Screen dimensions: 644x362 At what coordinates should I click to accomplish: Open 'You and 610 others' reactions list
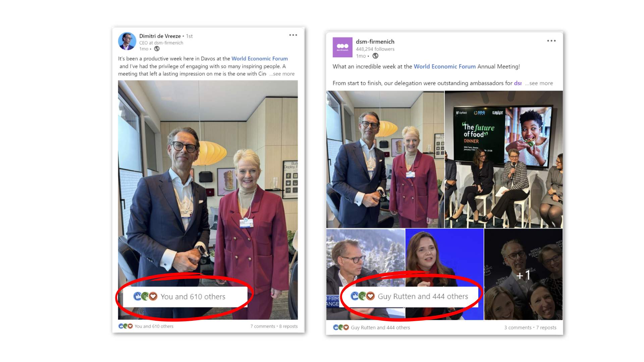[154, 326]
